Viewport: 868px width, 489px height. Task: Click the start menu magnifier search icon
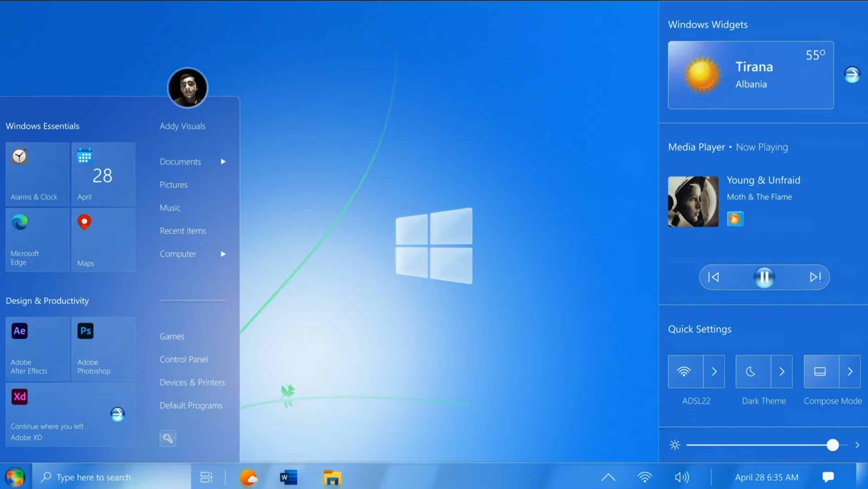coord(168,438)
